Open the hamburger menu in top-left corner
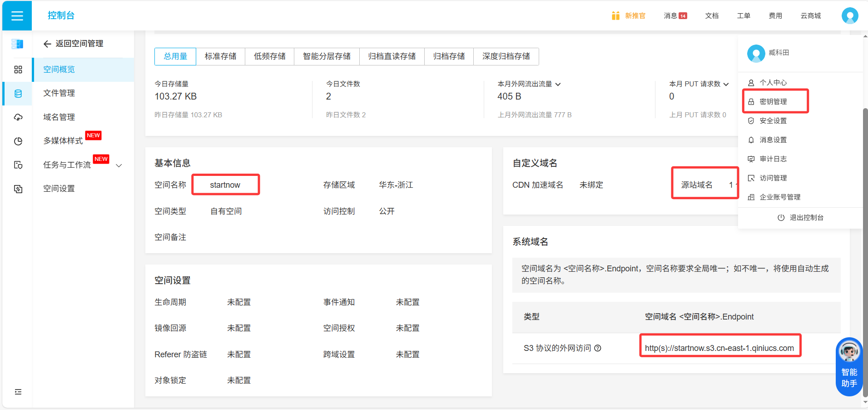Screen dimensions: 868x410 [x=17, y=16]
